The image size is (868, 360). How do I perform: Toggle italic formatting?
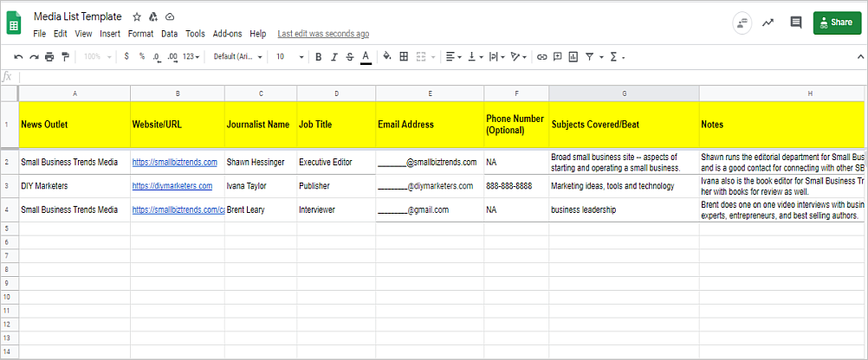(334, 57)
